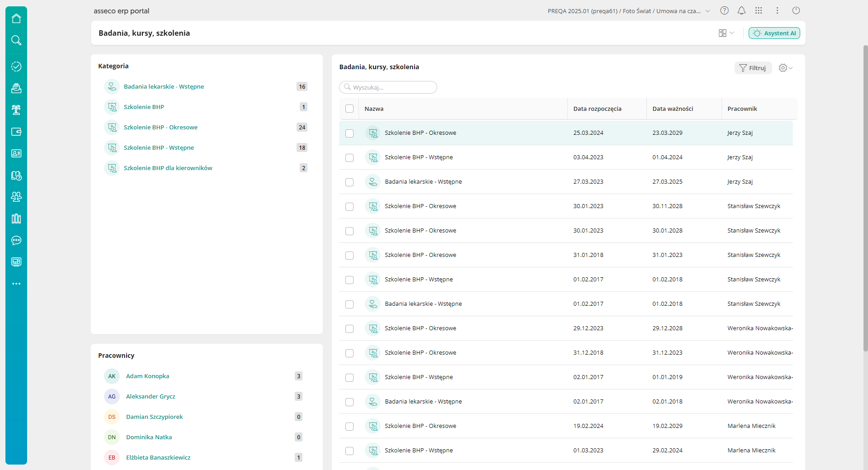Select employee Dominika Natka

coord(149,437)
